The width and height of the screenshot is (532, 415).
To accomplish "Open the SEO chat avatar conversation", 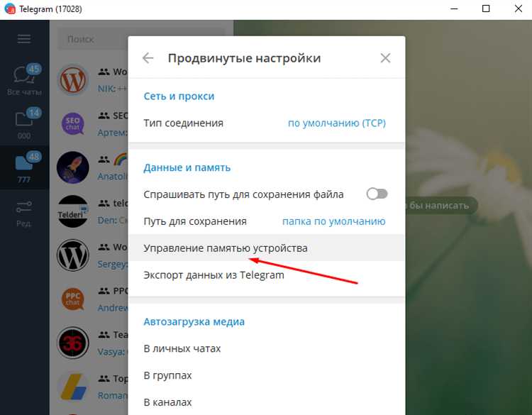I will click(72, 123).
